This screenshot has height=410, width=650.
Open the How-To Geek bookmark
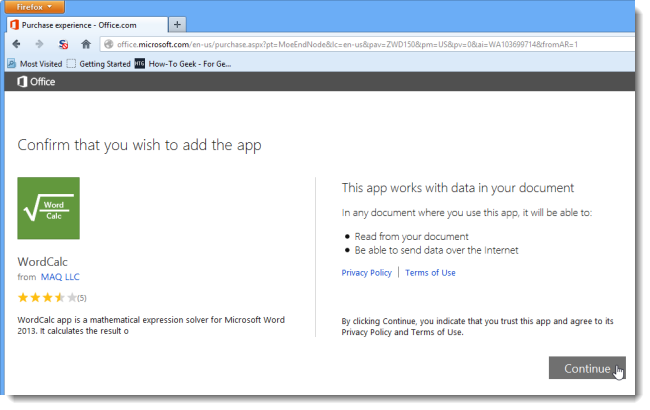point(183,64)
